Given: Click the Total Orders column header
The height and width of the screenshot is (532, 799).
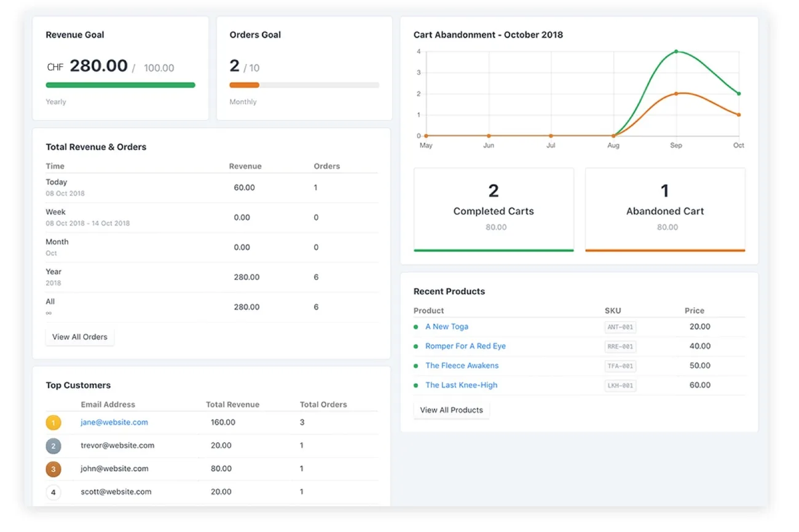Looking at the screenshot, I should [323, 404].
